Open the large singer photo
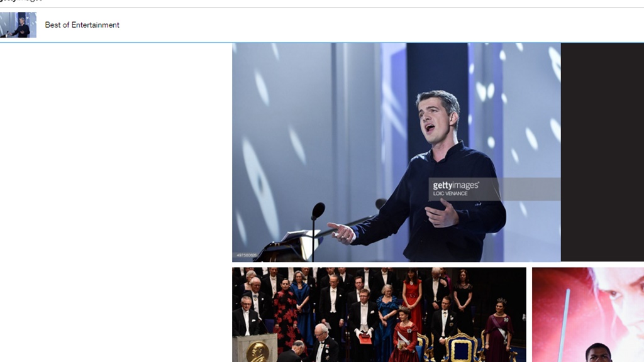 [x=396, y=152]
